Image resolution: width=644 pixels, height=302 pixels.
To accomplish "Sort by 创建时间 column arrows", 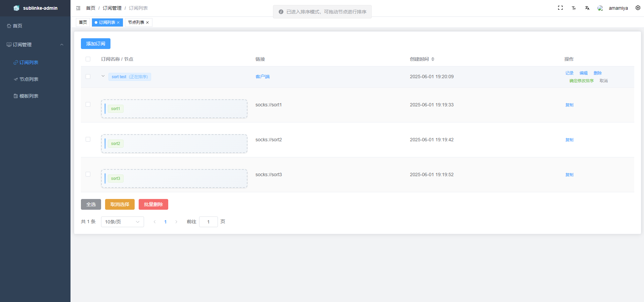I will (x=433, y=59).
